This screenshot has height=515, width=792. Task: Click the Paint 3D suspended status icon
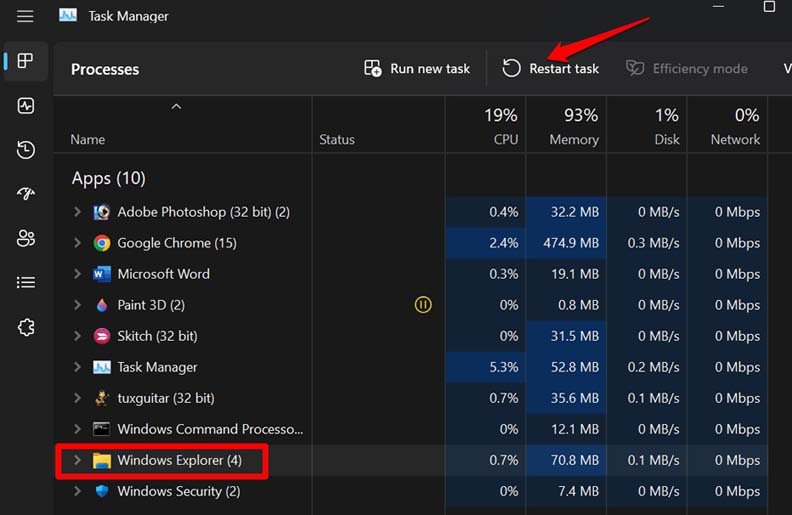tap(423, 305)
